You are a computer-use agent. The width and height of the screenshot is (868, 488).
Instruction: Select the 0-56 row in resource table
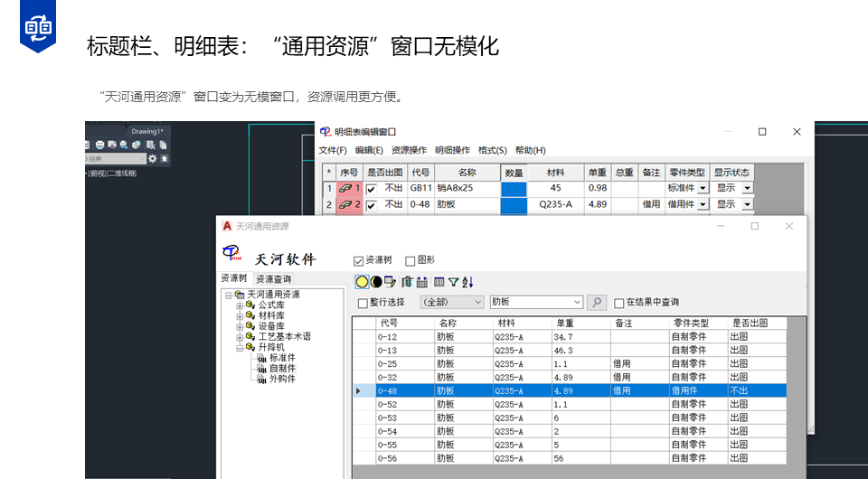pos(570,459)
